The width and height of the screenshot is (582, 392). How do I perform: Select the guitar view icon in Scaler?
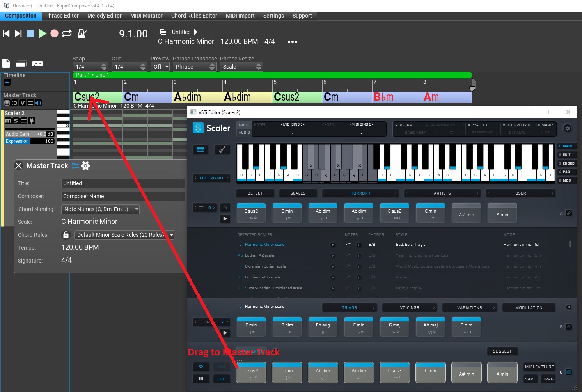[x=222, y=149]
